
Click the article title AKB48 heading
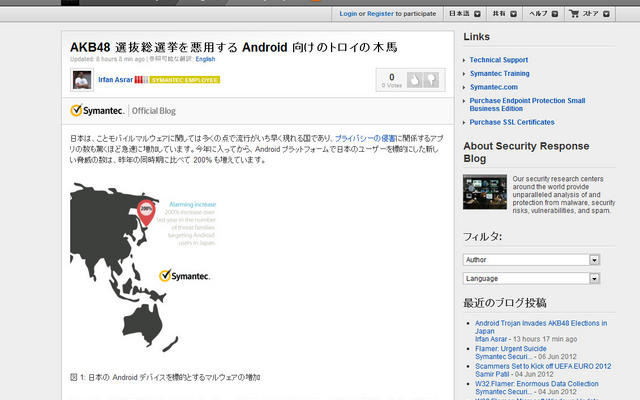233,47
